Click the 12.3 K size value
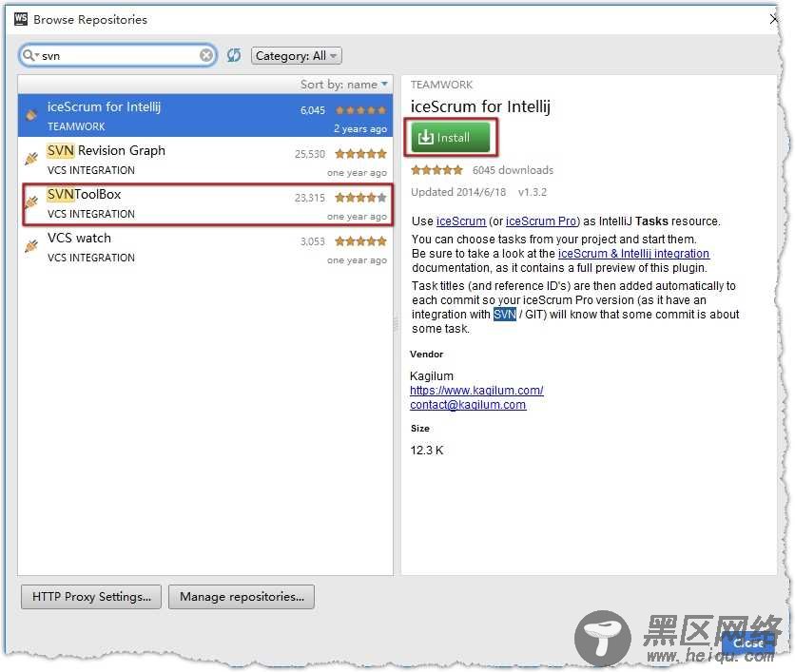 click(x=427, y=450)
